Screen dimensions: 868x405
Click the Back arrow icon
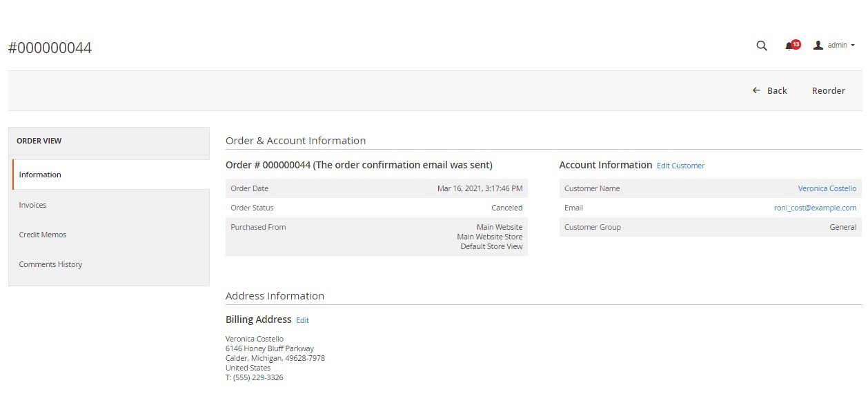(x=756, y=90)
